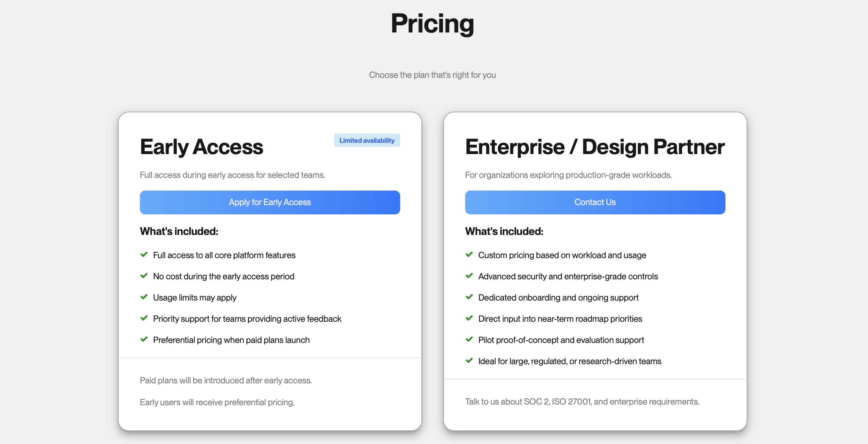Click the checkmark next to 'Dedicated onboarding and ongoing support'

point(469,297)
